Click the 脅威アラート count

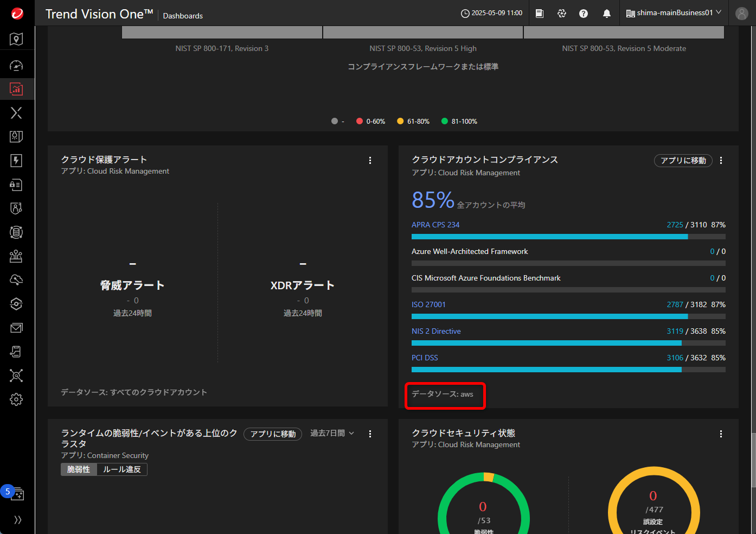(132, 264)
